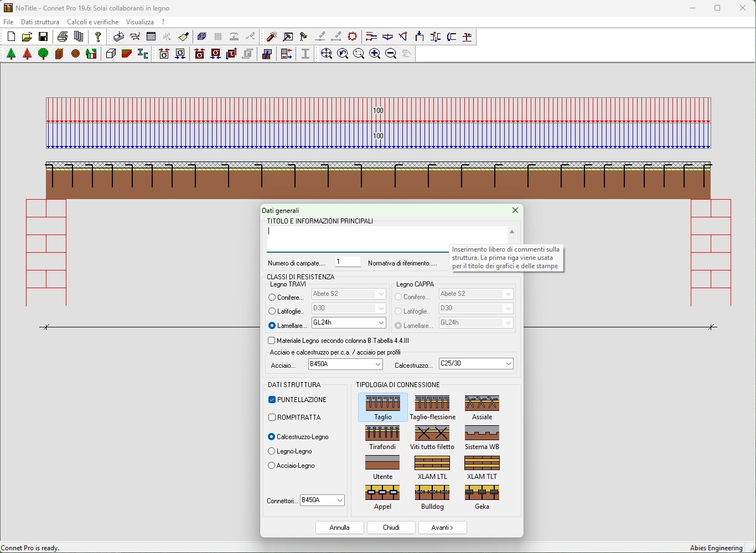Click the Save floppy disk icon
Viewport: 756px width, 553px height.
pos(43,37)
